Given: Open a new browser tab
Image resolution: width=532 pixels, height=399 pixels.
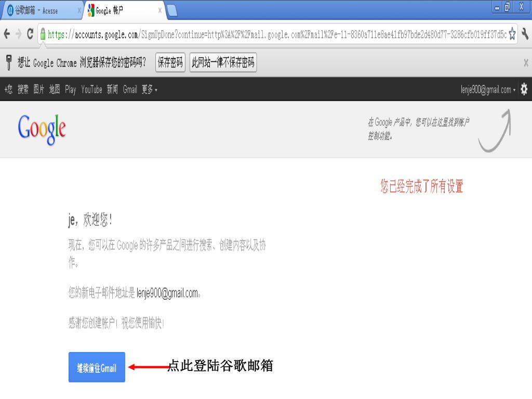Looking at the screenshot, I should point(172,10).
